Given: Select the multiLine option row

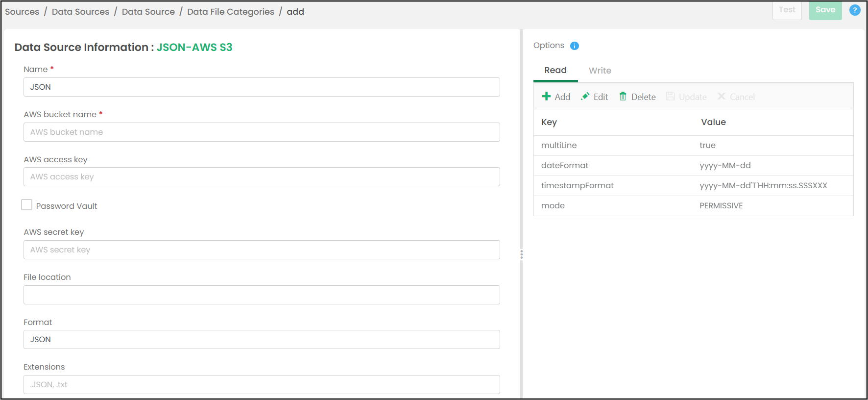Looking at the screenshot, I should point(693,146).
